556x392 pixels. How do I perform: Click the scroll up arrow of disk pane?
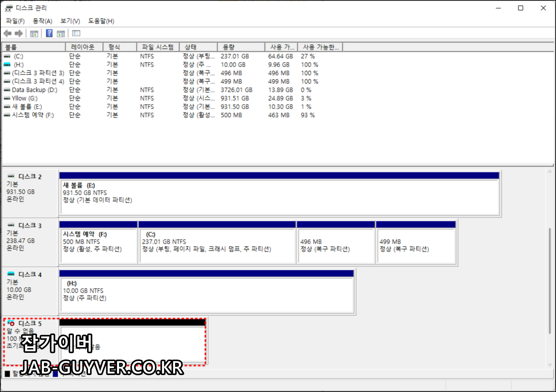(x=550, y=171)
